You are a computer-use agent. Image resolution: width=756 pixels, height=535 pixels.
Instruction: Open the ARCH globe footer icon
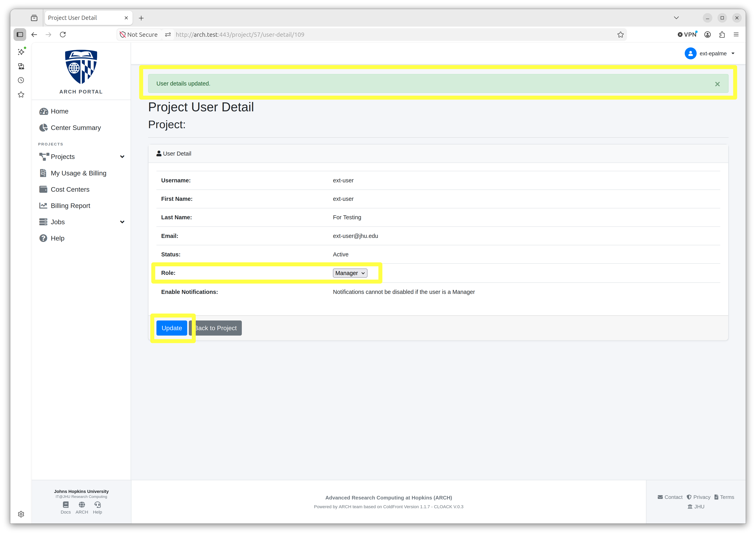point(82,508)
